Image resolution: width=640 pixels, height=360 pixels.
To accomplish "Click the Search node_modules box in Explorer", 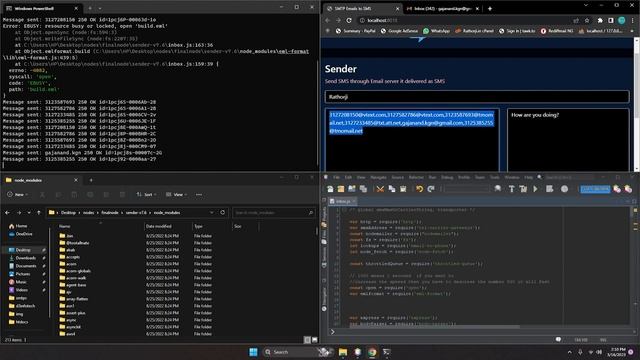I will (274, 213).
